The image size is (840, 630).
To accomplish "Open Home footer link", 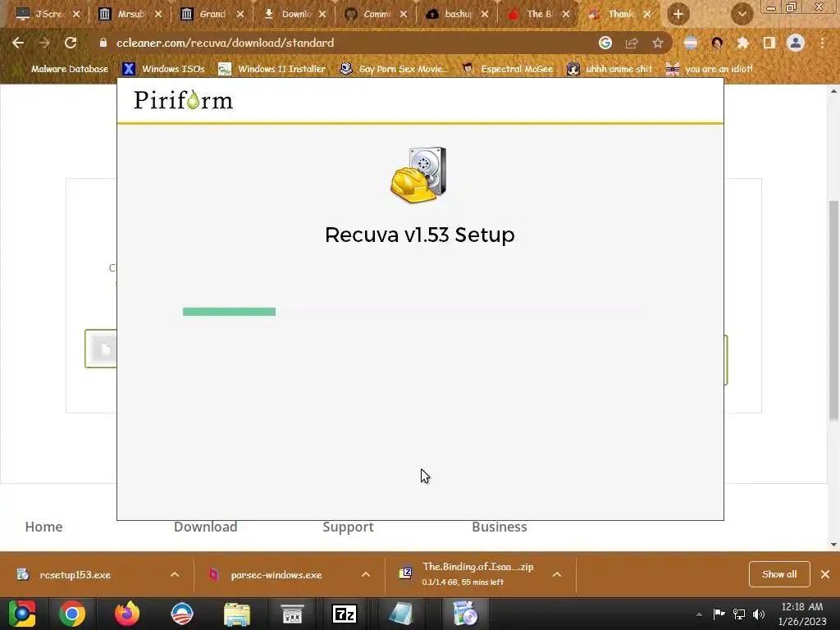I will point(44,527).
